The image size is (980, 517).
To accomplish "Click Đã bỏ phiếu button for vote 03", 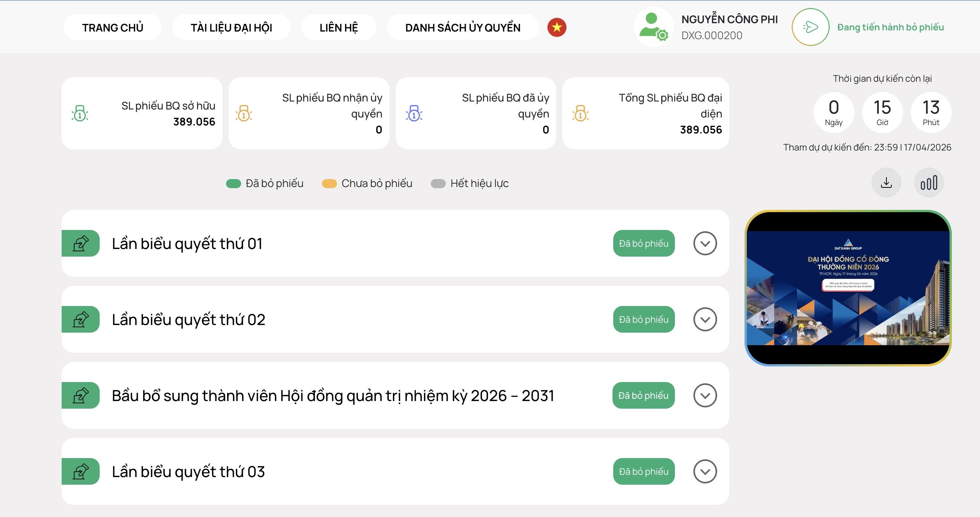I will [x=644, y=471].
